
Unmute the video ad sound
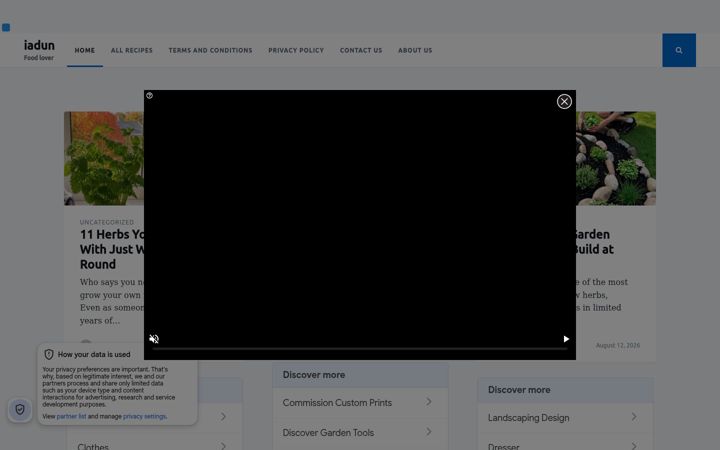(154, 339)
